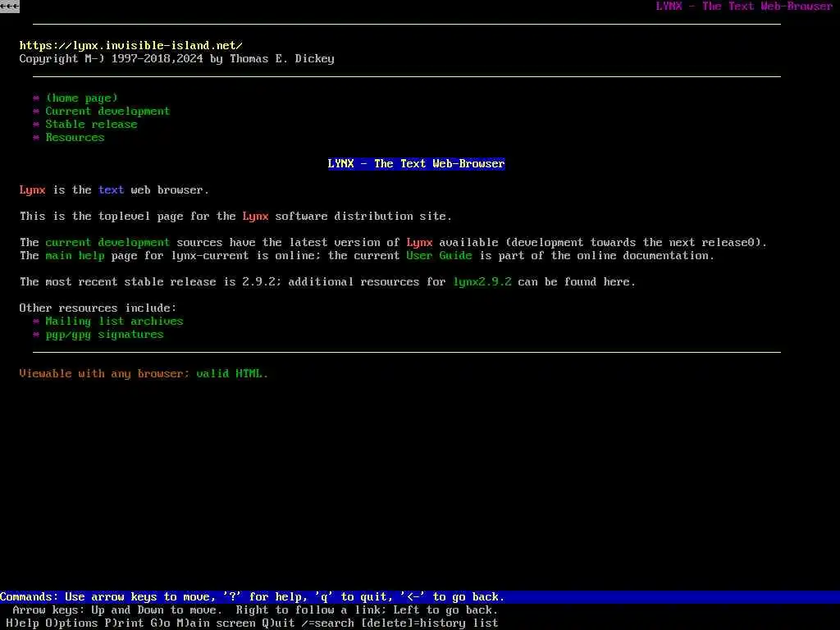The height and width of the screenshot is (630, 840).
Task: Open the https://lynx.invisible-island.net/ URL link
Action: click(130, 46)
